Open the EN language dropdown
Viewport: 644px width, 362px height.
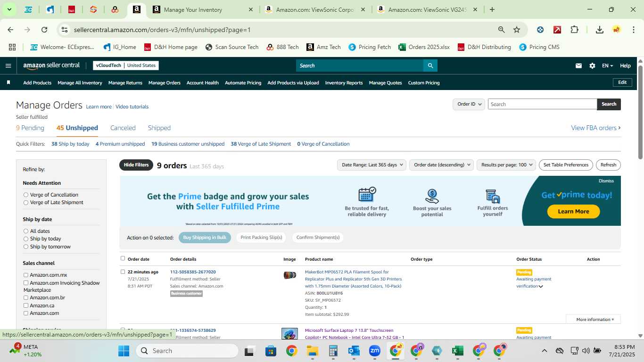[607, 66]
